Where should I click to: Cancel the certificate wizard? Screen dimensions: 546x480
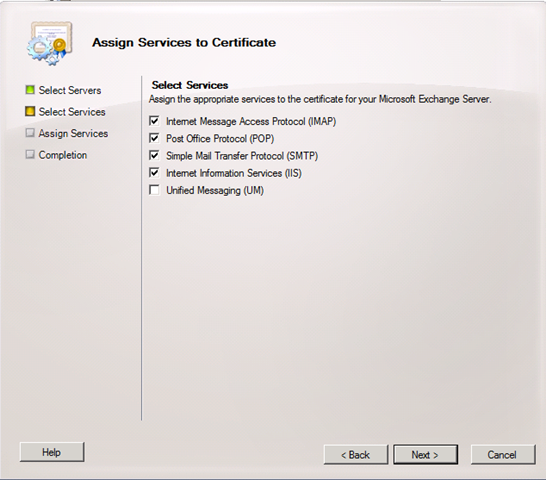point(502,455)
